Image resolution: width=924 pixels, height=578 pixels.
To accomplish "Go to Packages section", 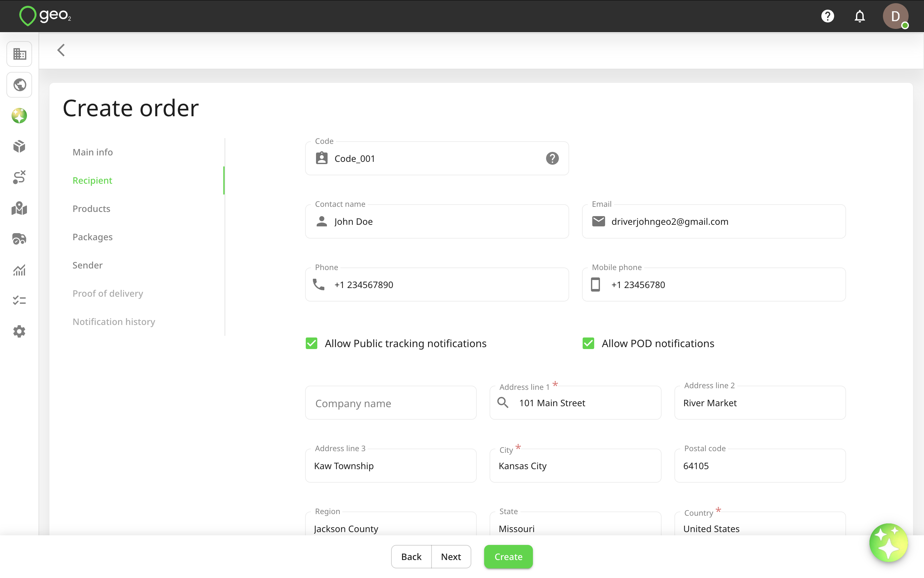I will (x=93, y=237).
